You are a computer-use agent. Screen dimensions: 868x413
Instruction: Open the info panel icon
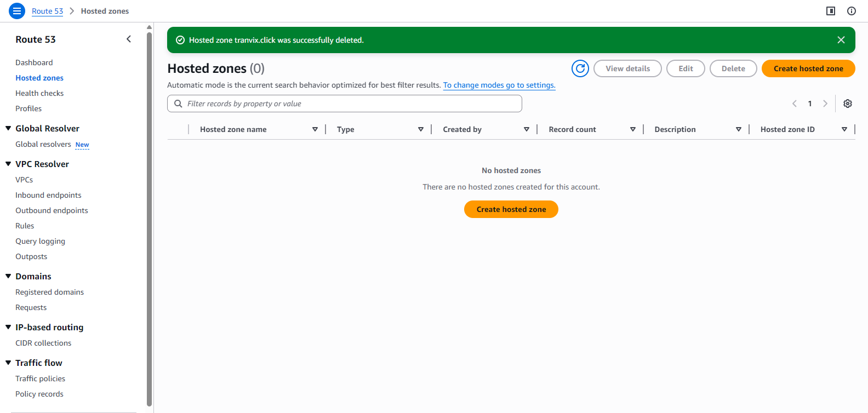pos(852,11)
